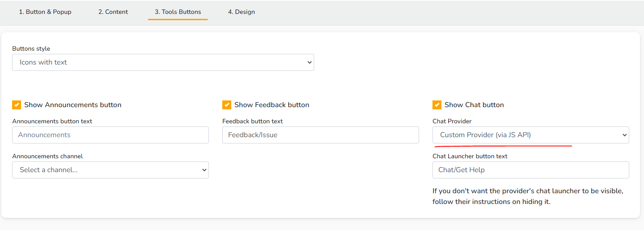Open the Content tab
The width and height of the screenshot is (644, 230).
113,12
